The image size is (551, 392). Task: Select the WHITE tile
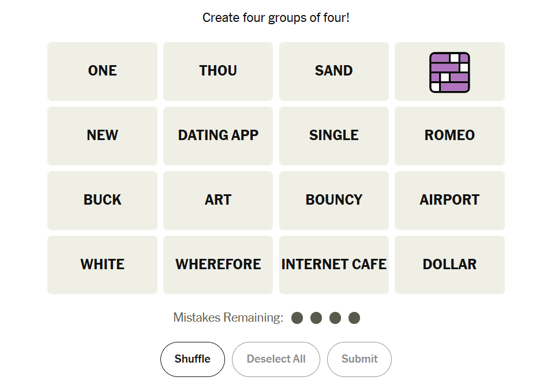pyautogui.click(x=102, y=265)
